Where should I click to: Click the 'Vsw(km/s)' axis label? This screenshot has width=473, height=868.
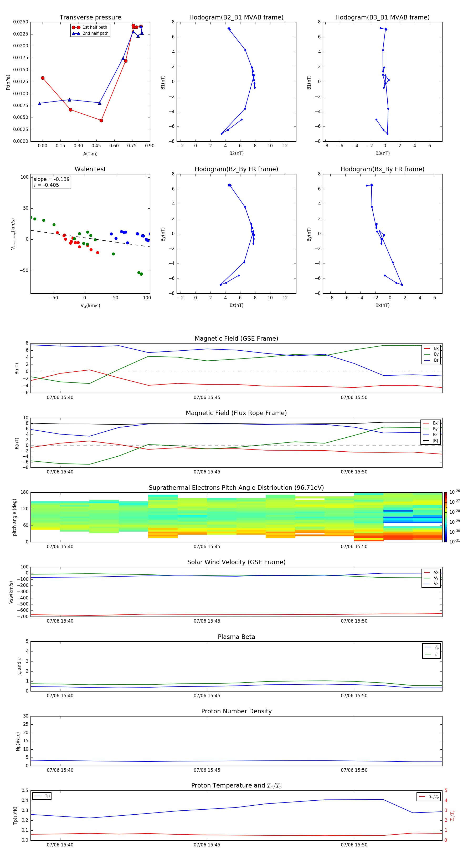(11, 592)
